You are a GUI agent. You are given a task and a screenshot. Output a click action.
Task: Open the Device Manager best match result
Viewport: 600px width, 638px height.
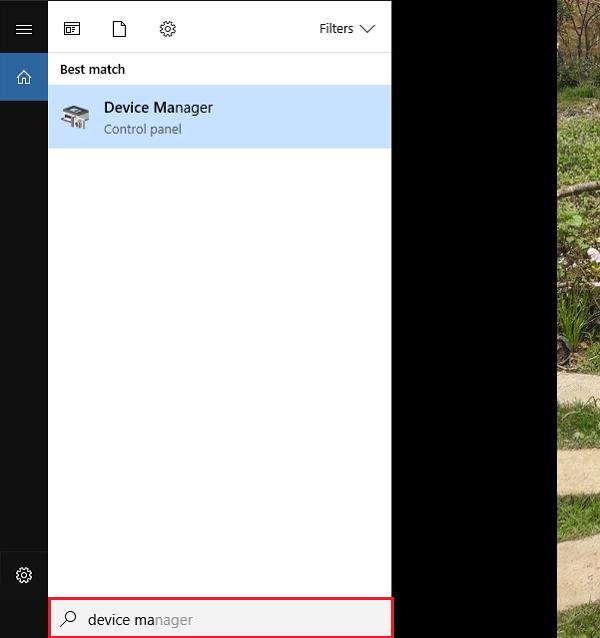220,117
